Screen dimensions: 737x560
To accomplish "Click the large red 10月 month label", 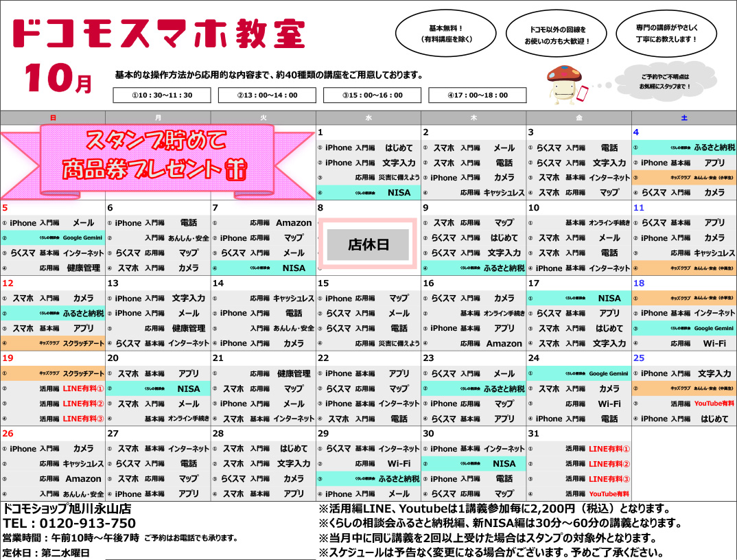I will [60, 80].
